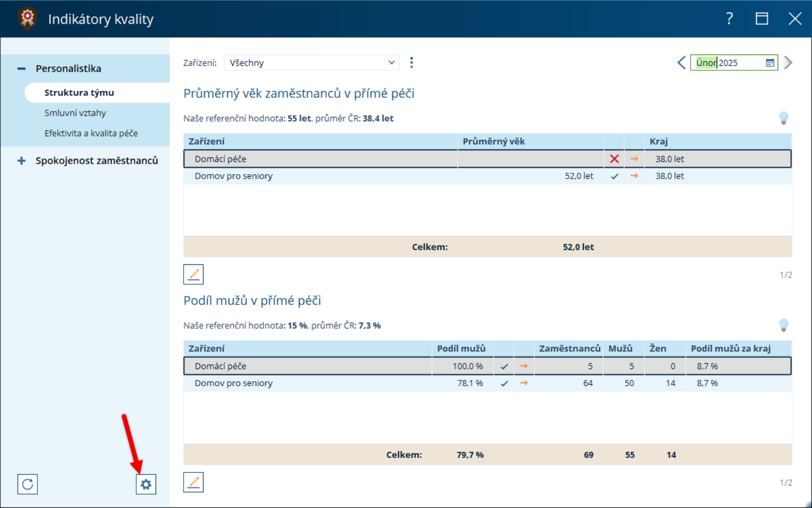Screen dimensions: 812x508
Task: Open the help question mark icon
Action: [x=729, y=18]
